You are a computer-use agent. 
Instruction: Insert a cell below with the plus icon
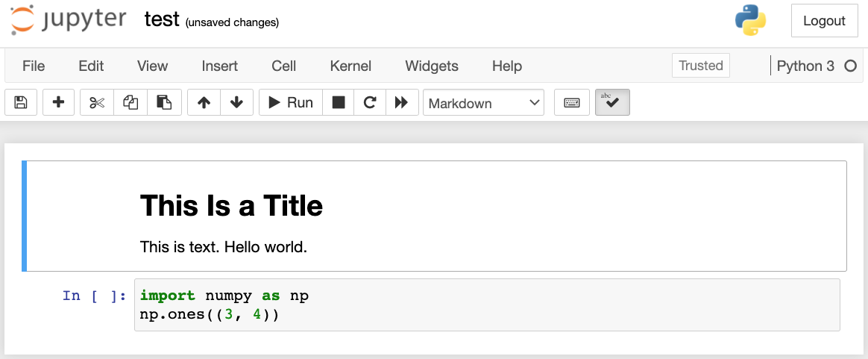click(x=58, y=103)
